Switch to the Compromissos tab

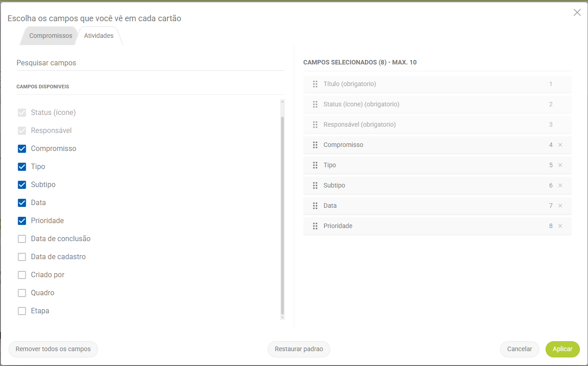[x=51, y=36]
